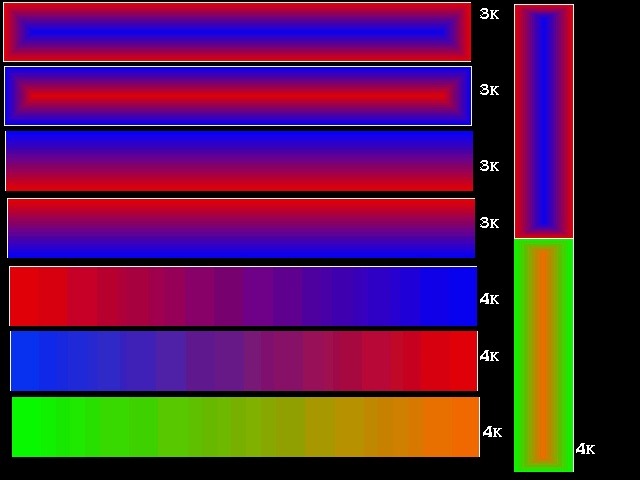Viewport: 640px width, 480px height.
Task: Click the vertical green and orange gradient box
Action: pos(544,356)
